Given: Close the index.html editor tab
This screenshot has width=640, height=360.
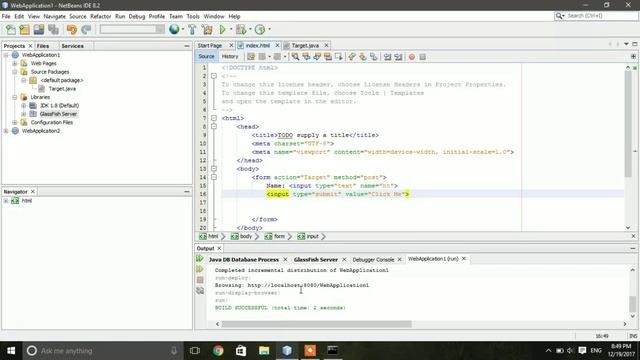Looking at the screenshot, I should pos(277,45).
